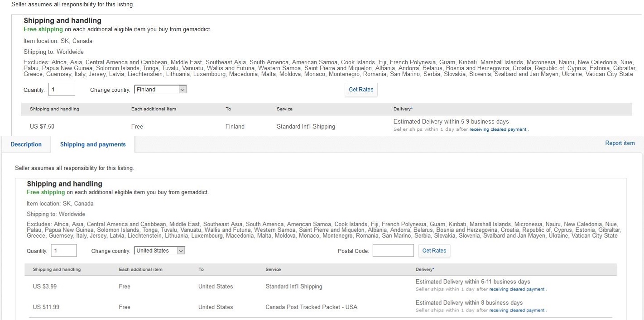The width and height of the screenshot is (644, 320).
Task: Open the country dropdown showing Finland
Action: (156, 90)
